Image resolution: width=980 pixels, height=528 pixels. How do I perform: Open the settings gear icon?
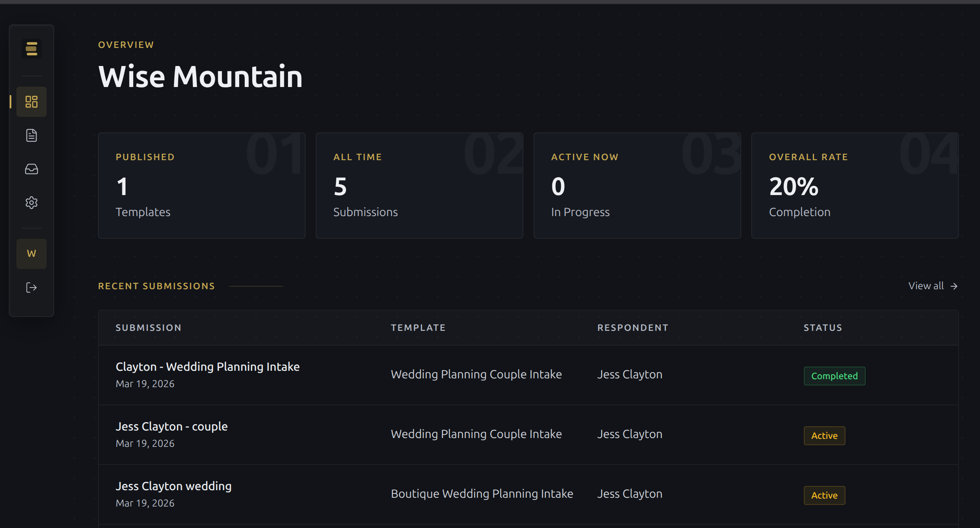(x=32, y=203)
